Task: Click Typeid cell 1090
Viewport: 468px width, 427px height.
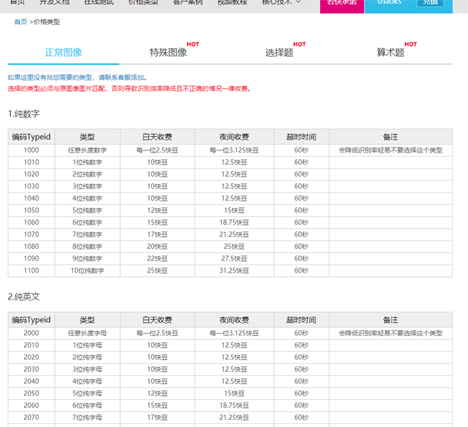Action: 31,258
